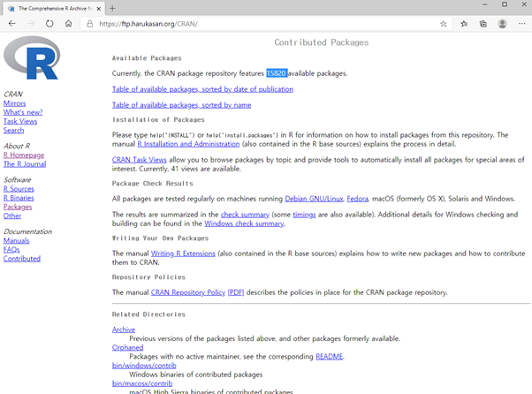Open the Debian GNU/Linux link
532x394 pixels.
[x=315, y=199]
